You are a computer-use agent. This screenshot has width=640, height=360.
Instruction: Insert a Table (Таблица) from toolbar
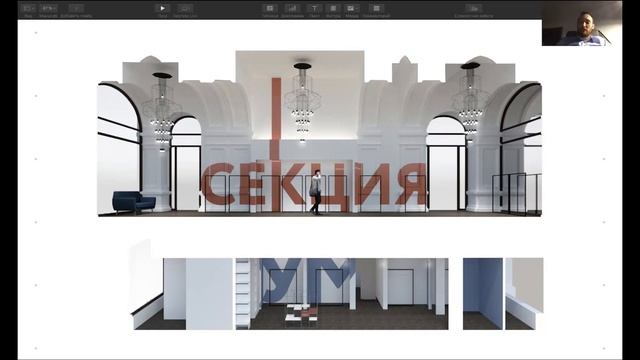[x=270, y=8]
